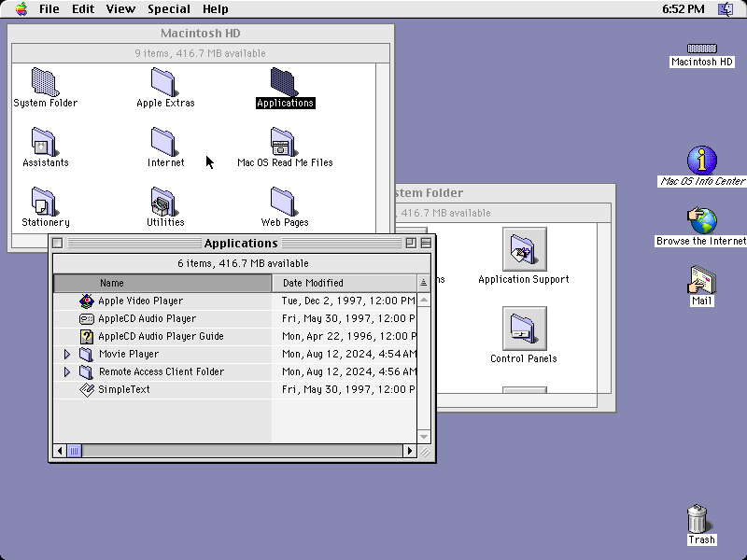Select the 'AppleCD Audio Player Guide' name text
The image size is (747, 560).
(x=161, y=336)
